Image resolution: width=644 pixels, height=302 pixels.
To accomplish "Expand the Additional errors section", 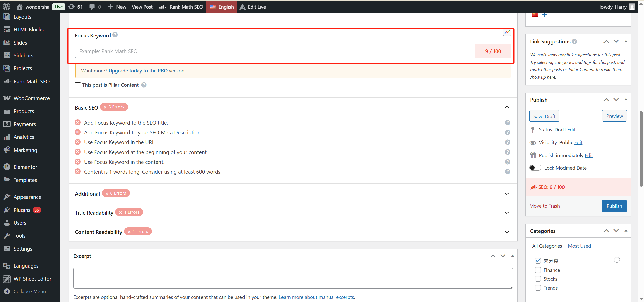I will pos(507,194).
